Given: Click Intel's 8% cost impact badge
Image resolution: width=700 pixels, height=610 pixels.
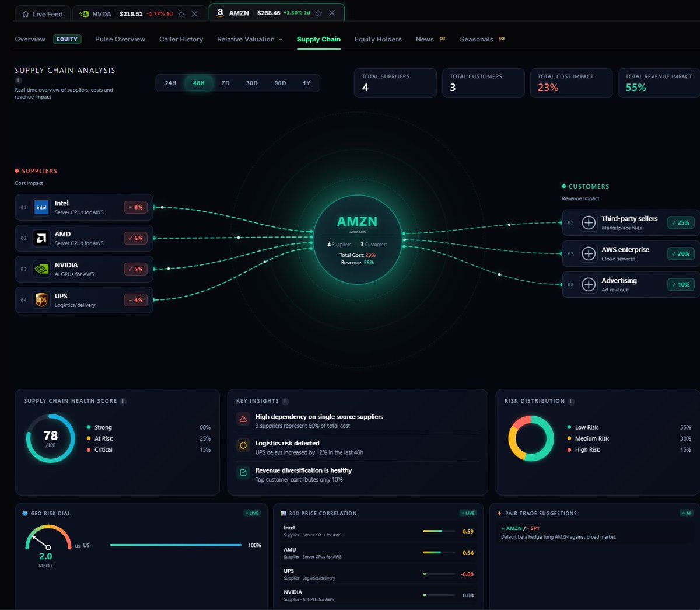Looking at the screenshot, I should (135, 207).
